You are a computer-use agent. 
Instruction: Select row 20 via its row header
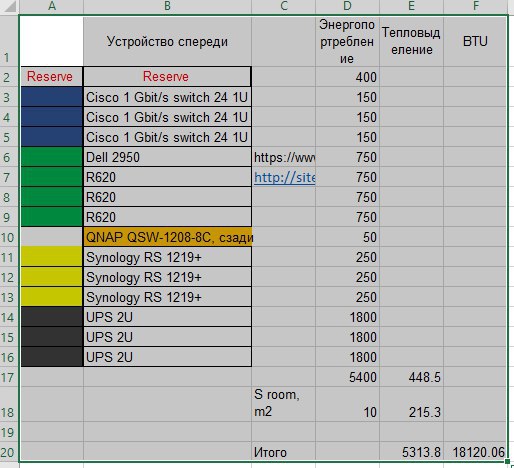coord(9,452)
